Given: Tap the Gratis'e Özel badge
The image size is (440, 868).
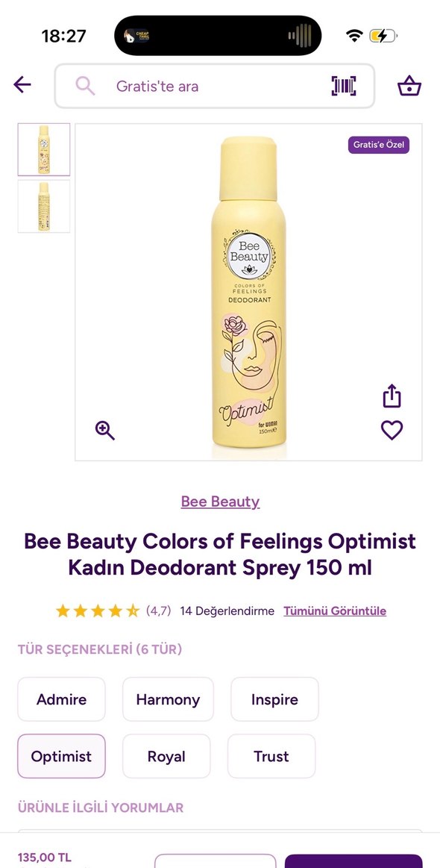Looking at the screenshot, I should tap(379, 145).
